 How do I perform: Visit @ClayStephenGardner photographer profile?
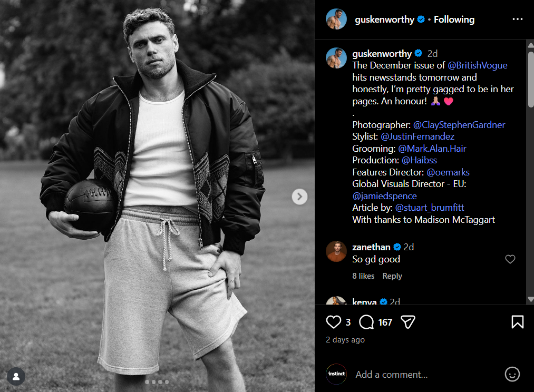[x=459, y=125]
